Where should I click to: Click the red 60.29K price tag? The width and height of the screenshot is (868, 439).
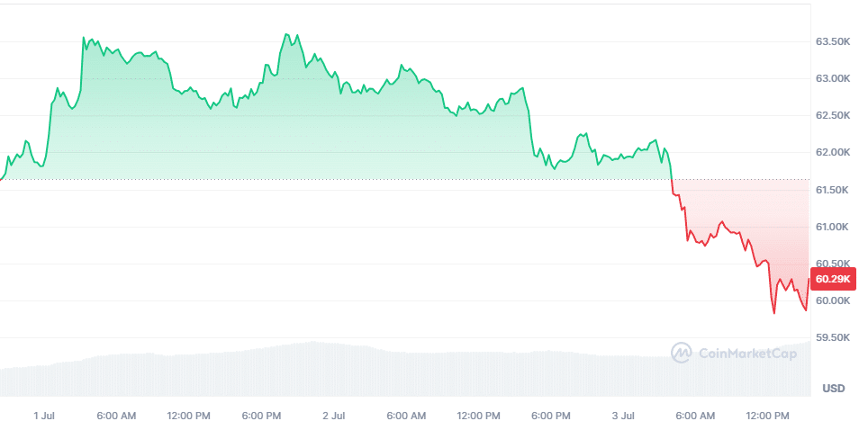click(834, 280)
